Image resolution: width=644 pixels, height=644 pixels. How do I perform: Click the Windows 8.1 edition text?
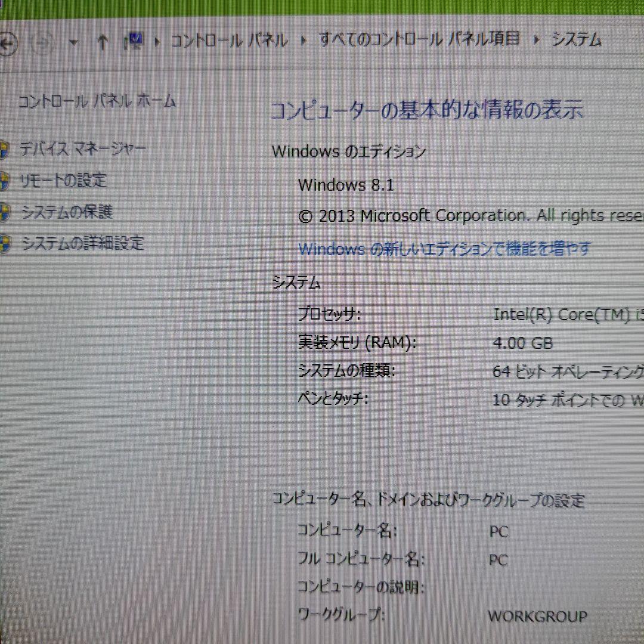click(x=346, y=185)
